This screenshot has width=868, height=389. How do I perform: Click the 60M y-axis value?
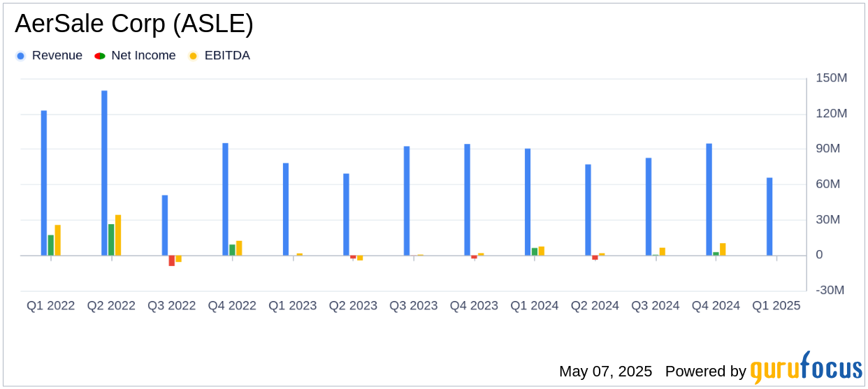click(828, 184)
